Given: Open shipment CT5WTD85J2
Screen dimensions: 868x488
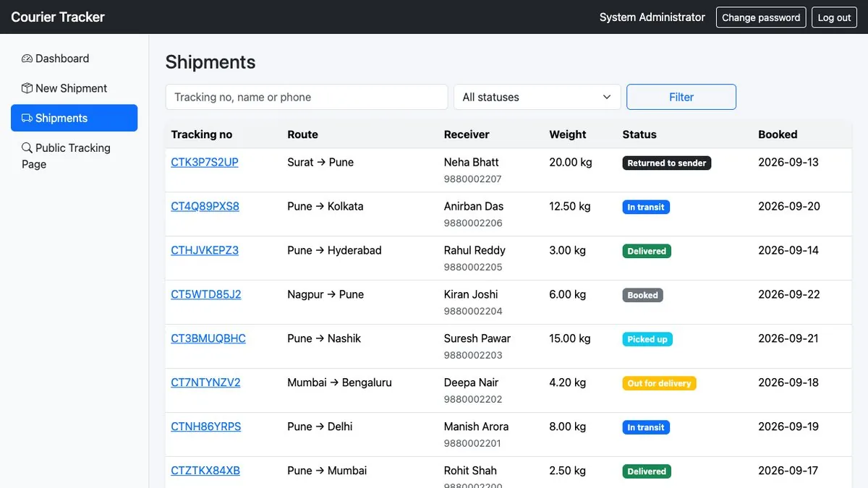Looking at the screenshot, I should [206, 294].
